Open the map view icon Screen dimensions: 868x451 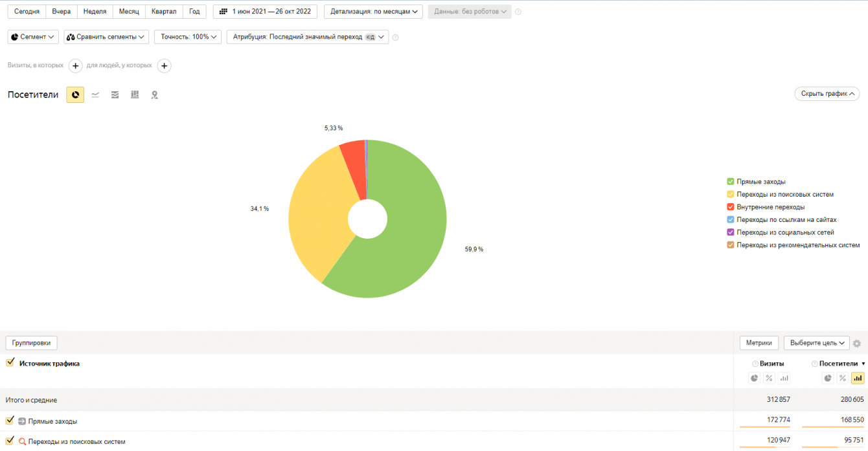tap(155, 95)
